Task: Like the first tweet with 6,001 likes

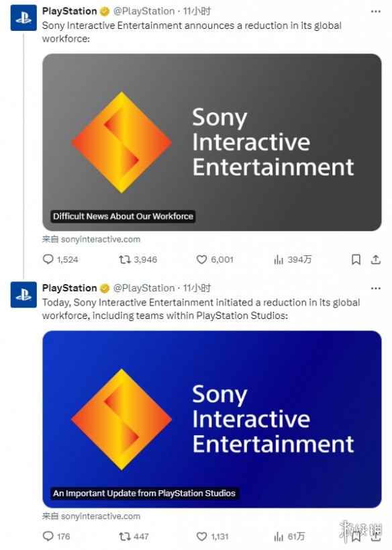Action: (215, 260)
